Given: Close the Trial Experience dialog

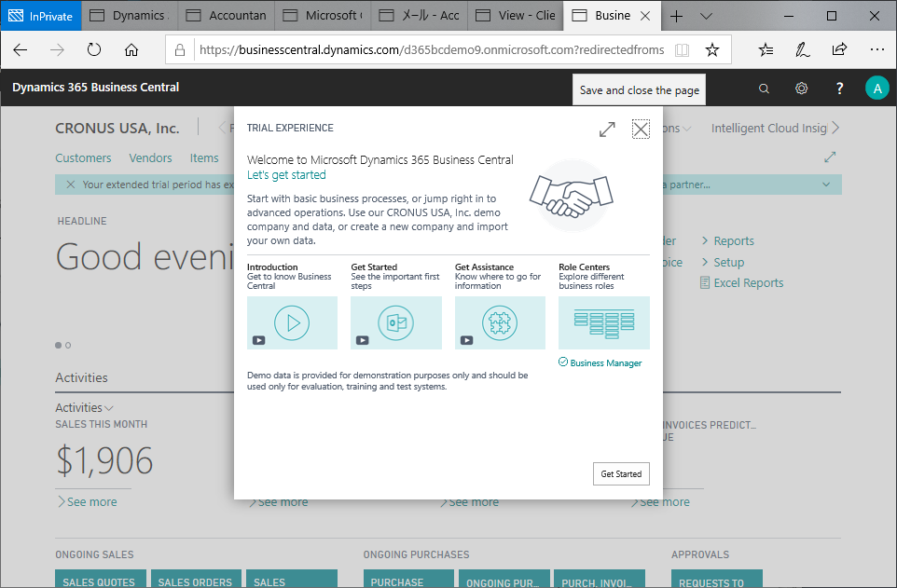Looking at the screenshot, I should coord(641,130).
